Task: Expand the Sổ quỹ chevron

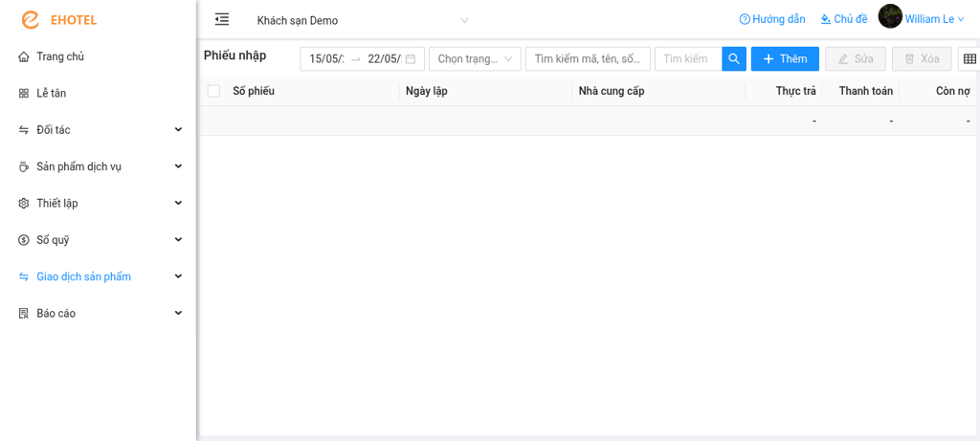Action: [x=178, y=240]
